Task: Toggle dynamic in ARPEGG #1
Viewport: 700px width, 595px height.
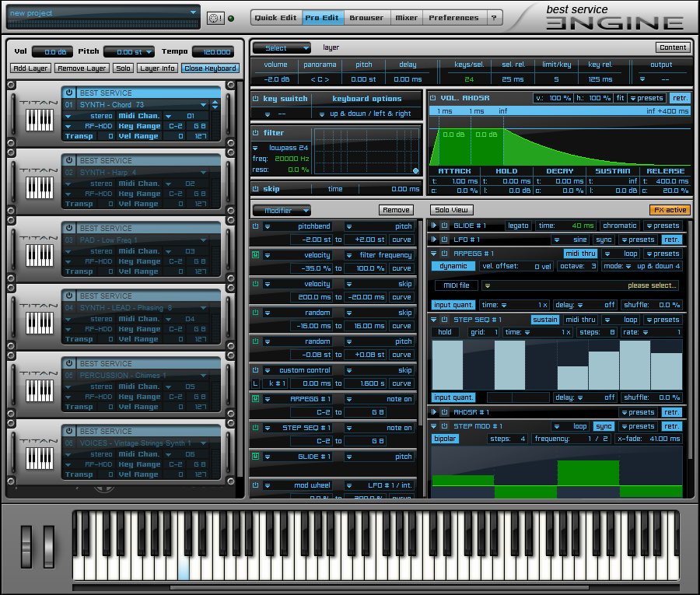Action: (453, 266)
